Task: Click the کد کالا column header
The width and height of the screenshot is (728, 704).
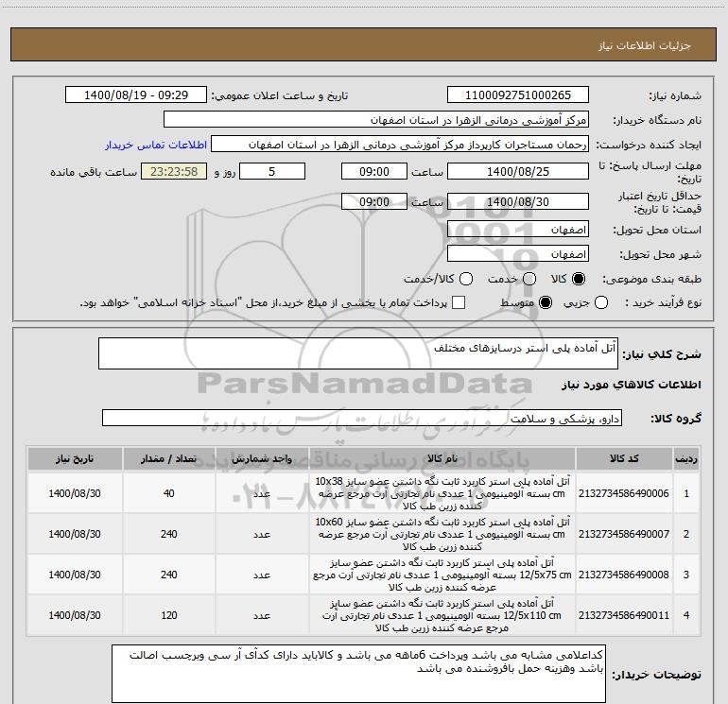Action: 624,459
